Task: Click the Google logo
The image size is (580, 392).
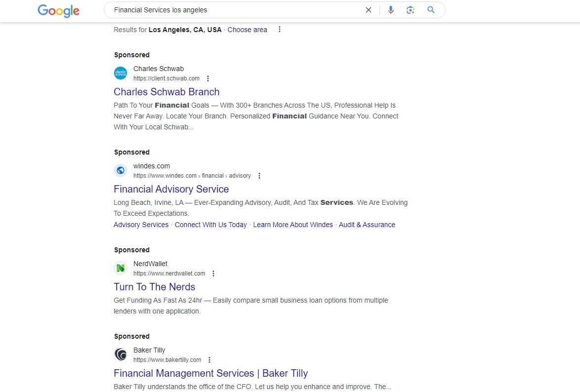Action: click(x=58, y=10)
